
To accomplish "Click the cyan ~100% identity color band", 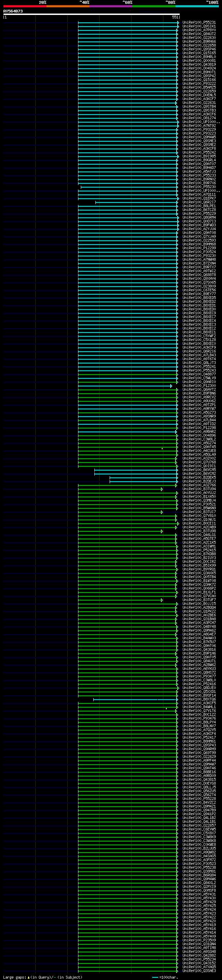I will pos(197,6).
